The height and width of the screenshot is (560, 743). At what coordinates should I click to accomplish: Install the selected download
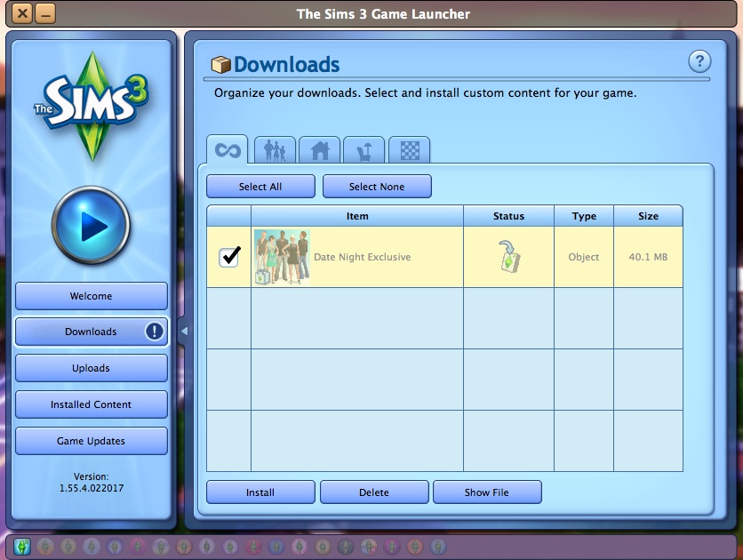(260, 492)
